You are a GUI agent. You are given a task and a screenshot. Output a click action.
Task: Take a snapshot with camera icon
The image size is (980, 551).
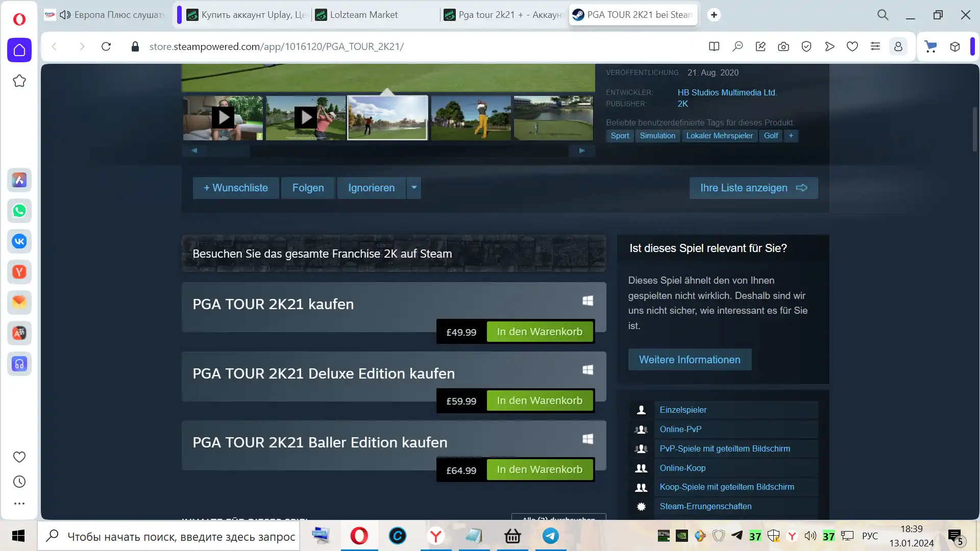(783, 46)
